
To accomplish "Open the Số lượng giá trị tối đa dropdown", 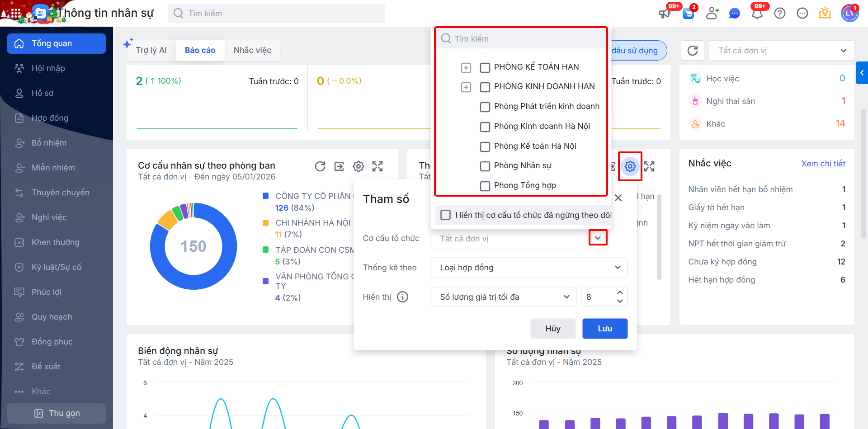I will (x=504, y=297).
